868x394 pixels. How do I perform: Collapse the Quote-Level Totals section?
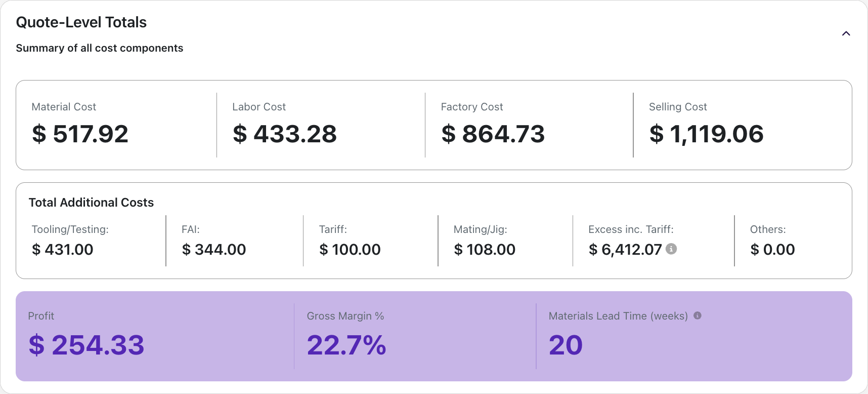point(846,33)
